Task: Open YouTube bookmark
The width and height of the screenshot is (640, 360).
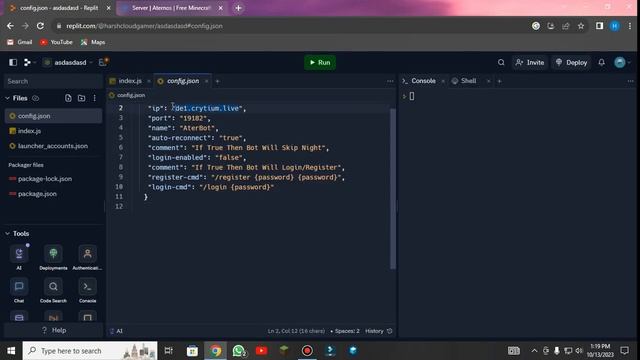Action: point(56,42)
